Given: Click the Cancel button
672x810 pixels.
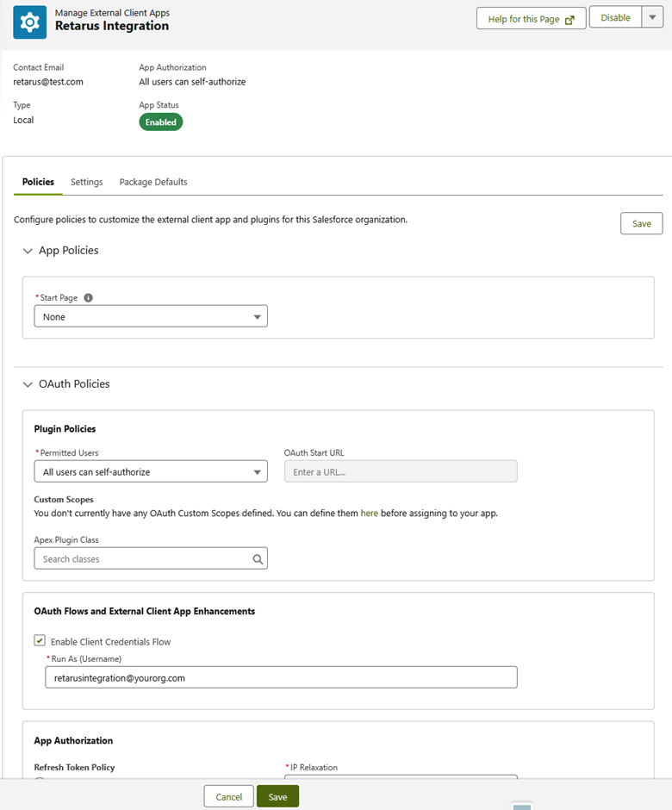Looking at the screenshot, I should click(x=228, y=797).
